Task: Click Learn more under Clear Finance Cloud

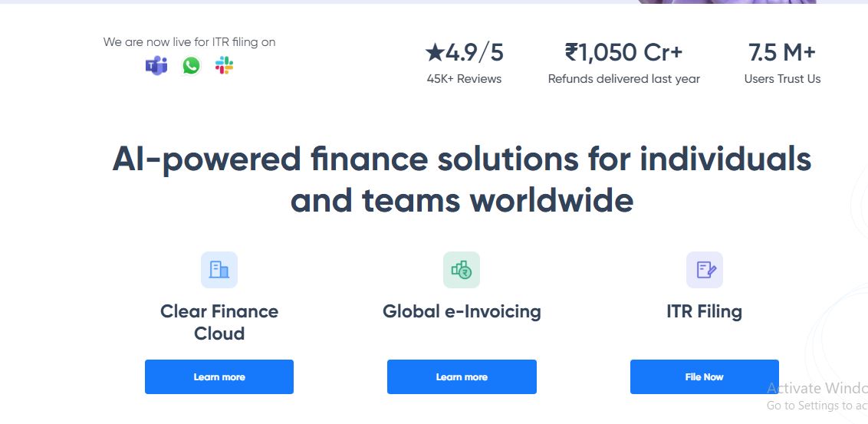Action: tap(219, 376)
